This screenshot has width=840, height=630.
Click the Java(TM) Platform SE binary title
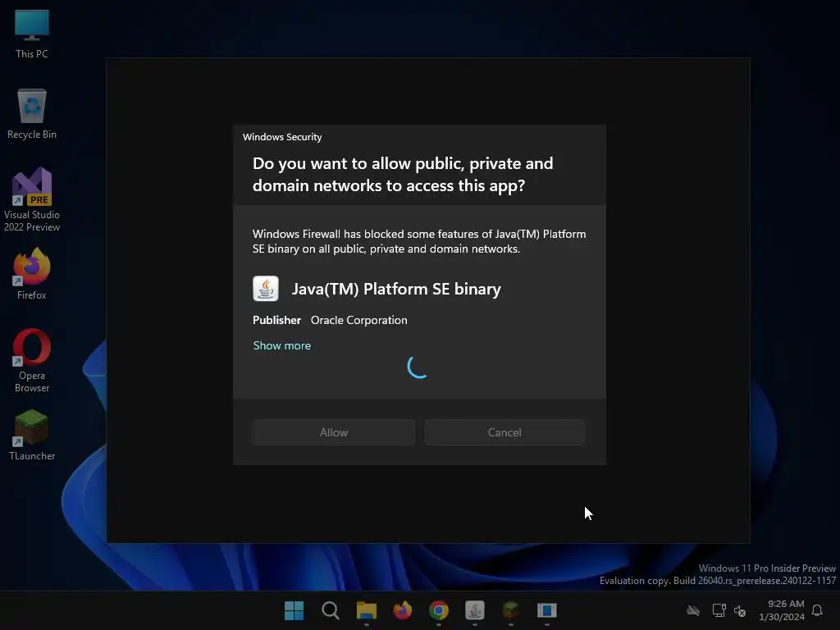click(x=396, y=289)
